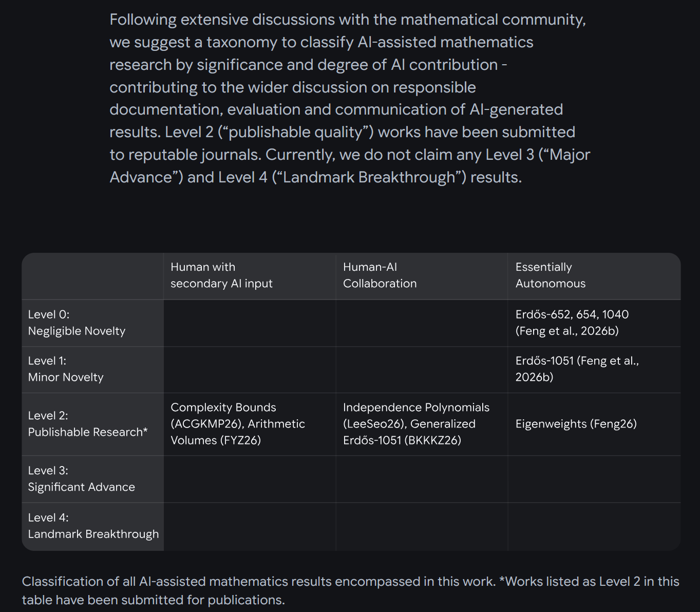The height and width of the screenshot is (612, 700).
Task: Click the intro paragraph beginning "Following extensive discussions"
Action: pyautogui.click(x=349, y=98)
